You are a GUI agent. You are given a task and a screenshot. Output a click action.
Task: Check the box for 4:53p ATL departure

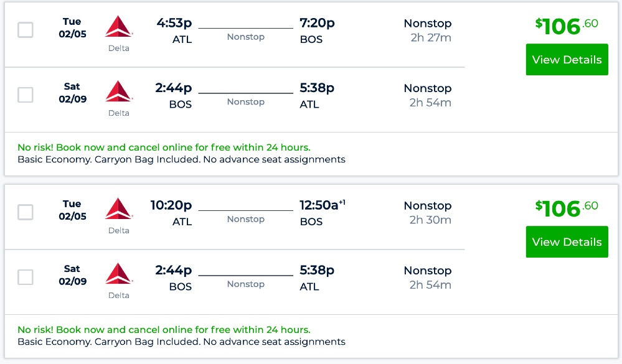point(26,30)
